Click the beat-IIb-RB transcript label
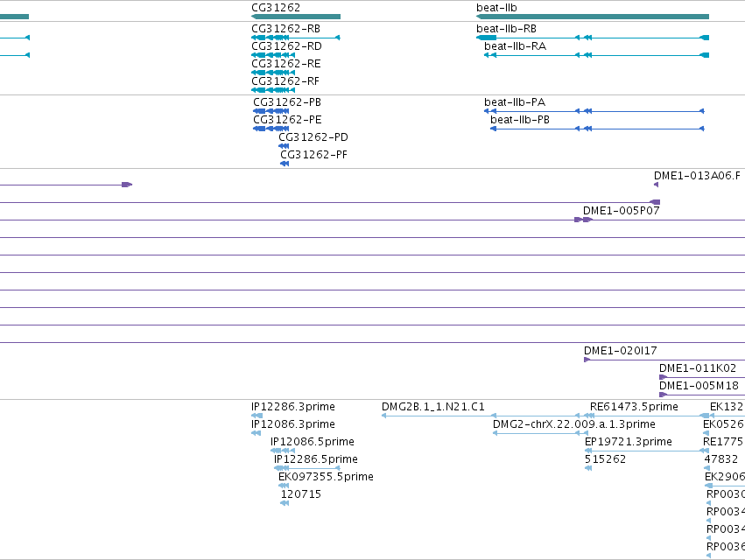745x560 pixels. pos(507,29)
